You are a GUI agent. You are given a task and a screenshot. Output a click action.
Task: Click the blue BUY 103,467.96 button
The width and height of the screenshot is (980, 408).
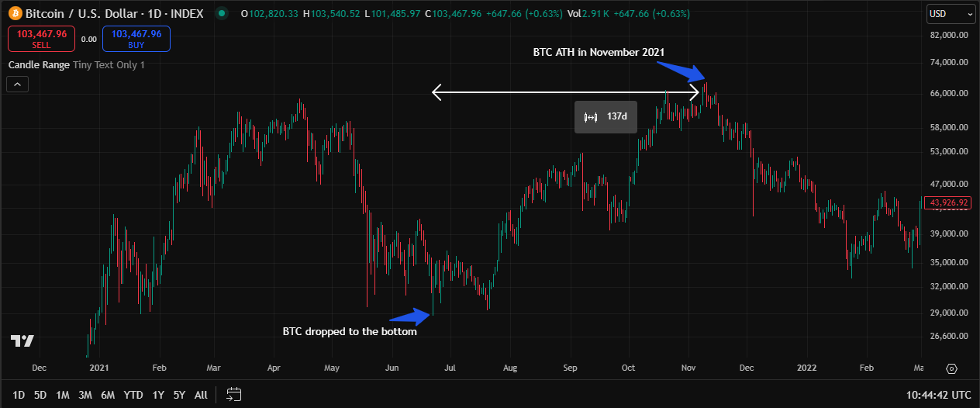click(136, 39)
